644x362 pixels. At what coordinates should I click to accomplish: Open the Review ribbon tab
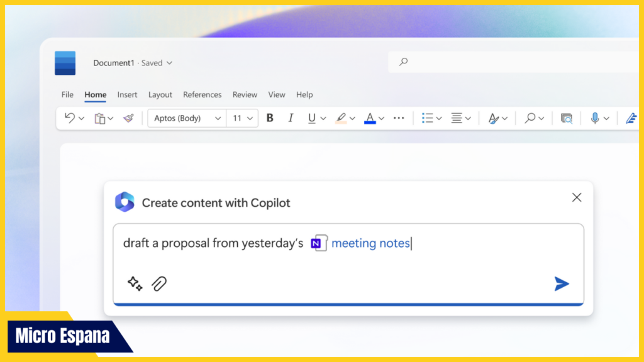tap(245, 94)
